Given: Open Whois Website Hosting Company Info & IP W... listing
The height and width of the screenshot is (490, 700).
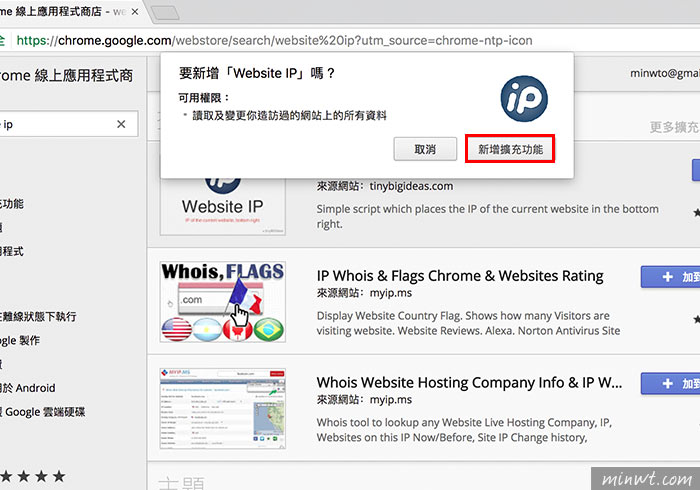Looking at the screenshot, I should click(x=469, y=382).
